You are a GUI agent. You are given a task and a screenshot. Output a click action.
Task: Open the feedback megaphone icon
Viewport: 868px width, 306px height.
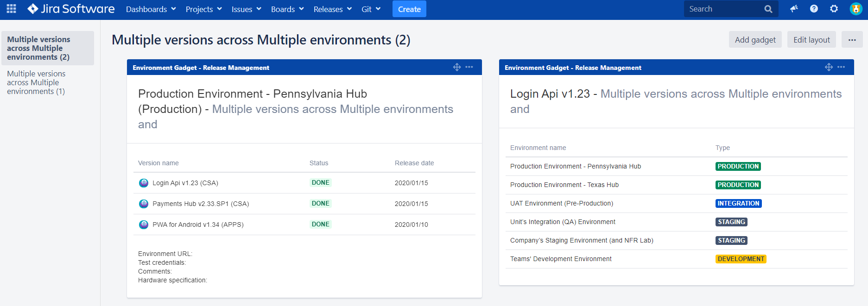[794, 9]
